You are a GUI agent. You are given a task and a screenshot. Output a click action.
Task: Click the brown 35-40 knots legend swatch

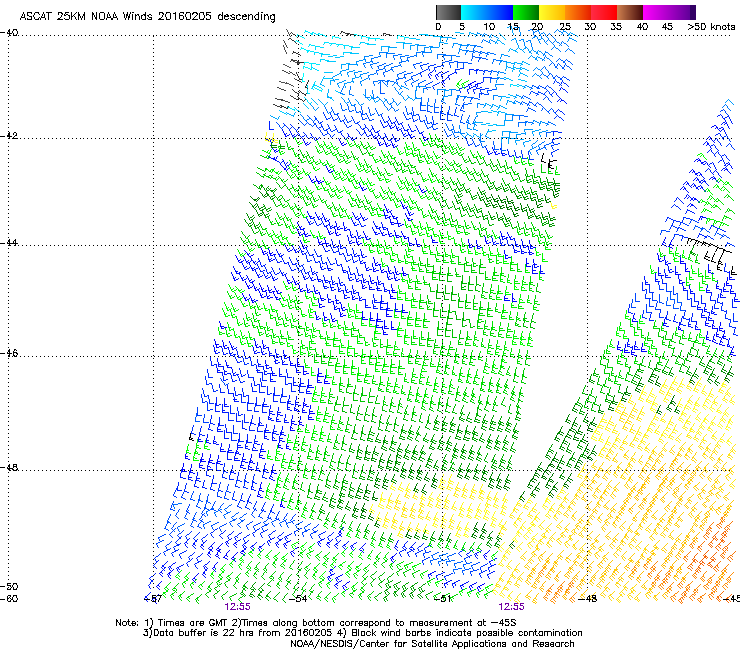click(x=630, y=12)
